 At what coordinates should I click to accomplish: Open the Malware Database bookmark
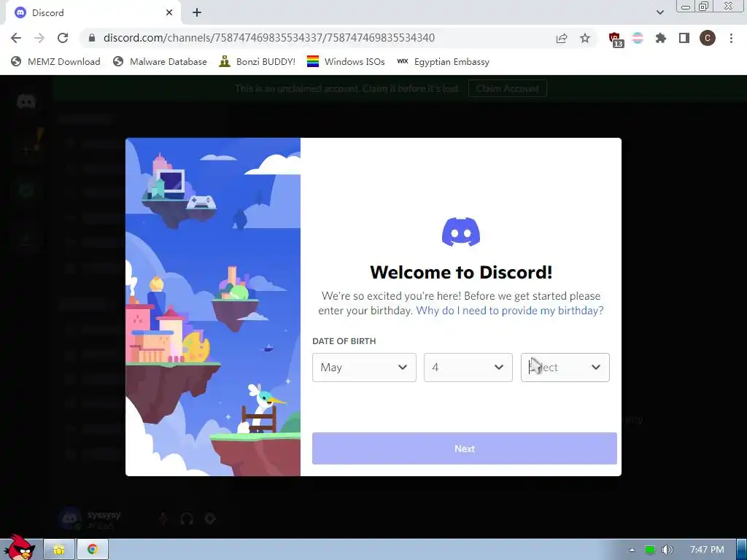pyautogui.click(x=160, y=61)
